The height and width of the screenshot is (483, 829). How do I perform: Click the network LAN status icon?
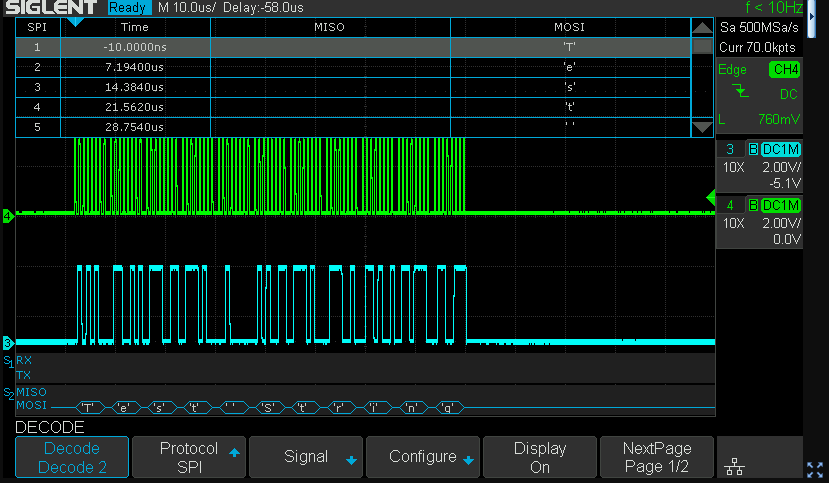click(x=733, y=467)
